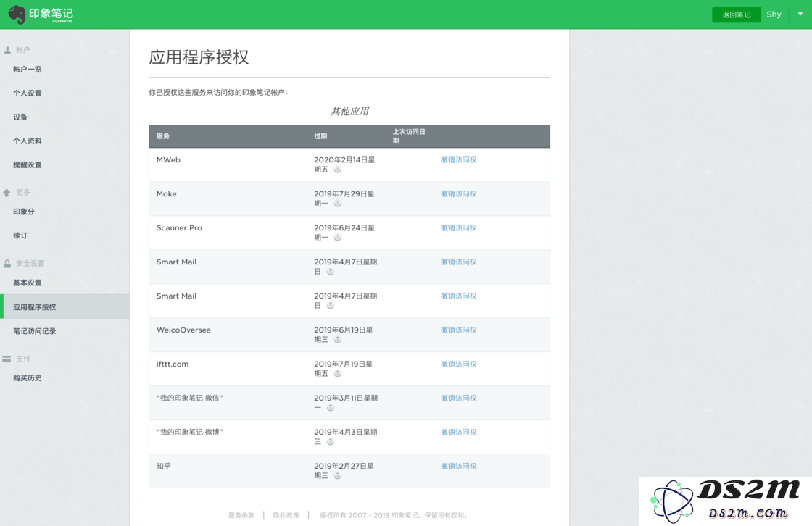Click the 安全设置 lock icon
The height and width of the screenshot is (526, 812).
point(7,264)
